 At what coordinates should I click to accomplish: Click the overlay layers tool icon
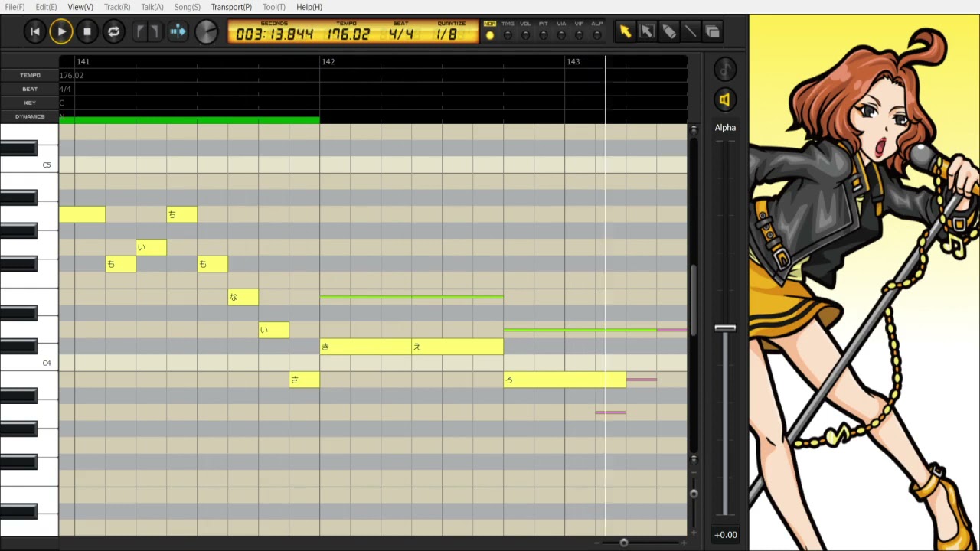tap(713, 31)
